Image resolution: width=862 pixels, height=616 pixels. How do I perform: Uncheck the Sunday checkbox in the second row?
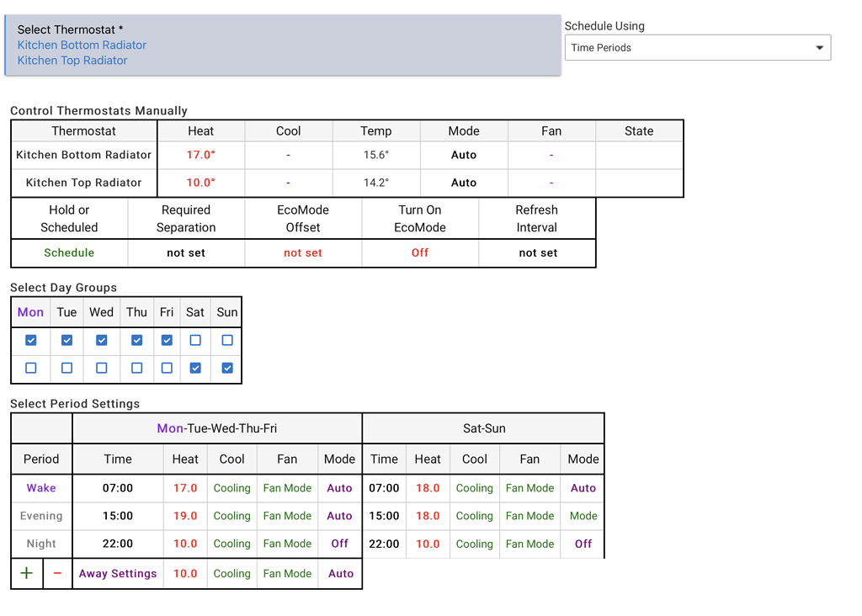point(226,368)
